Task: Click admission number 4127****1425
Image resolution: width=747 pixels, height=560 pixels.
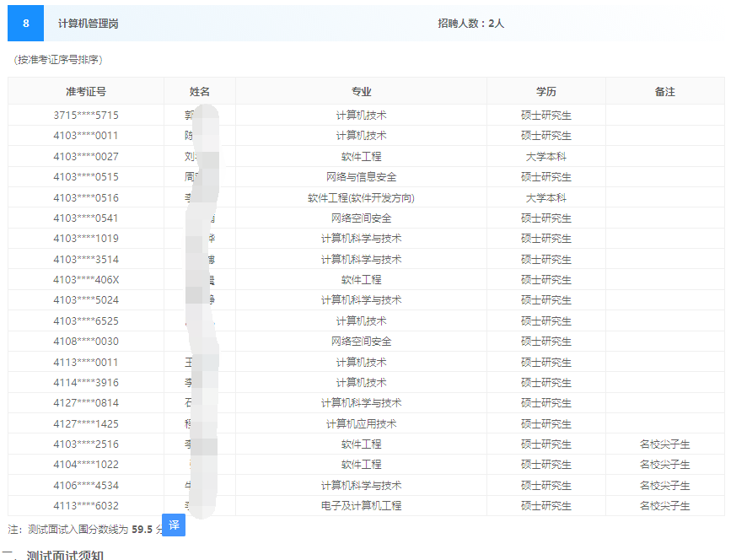Action: pos(86,424)
